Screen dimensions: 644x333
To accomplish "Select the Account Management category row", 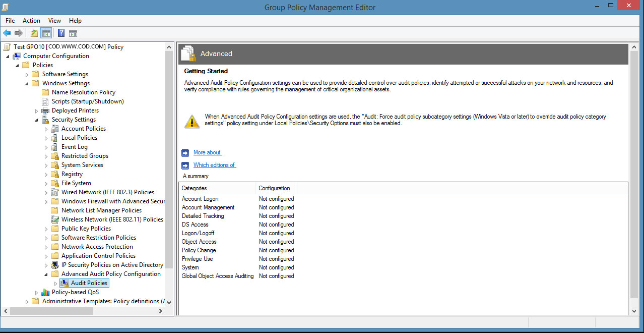I will pos(238,207).
